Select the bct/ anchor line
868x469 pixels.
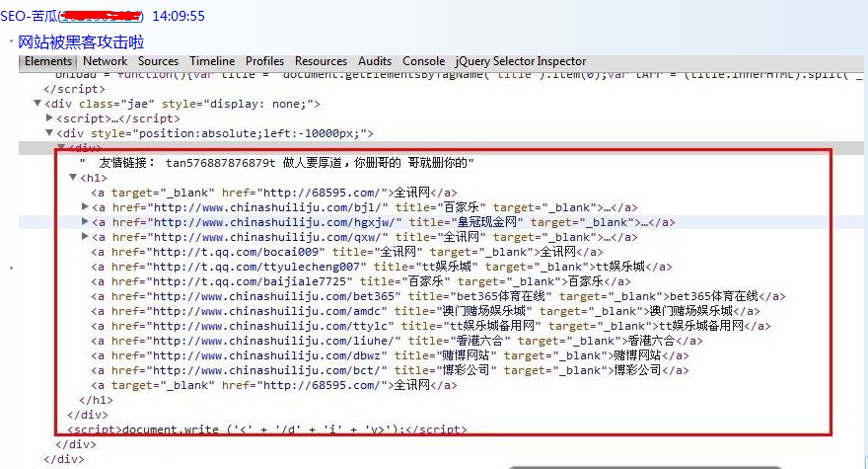(391, 370)
